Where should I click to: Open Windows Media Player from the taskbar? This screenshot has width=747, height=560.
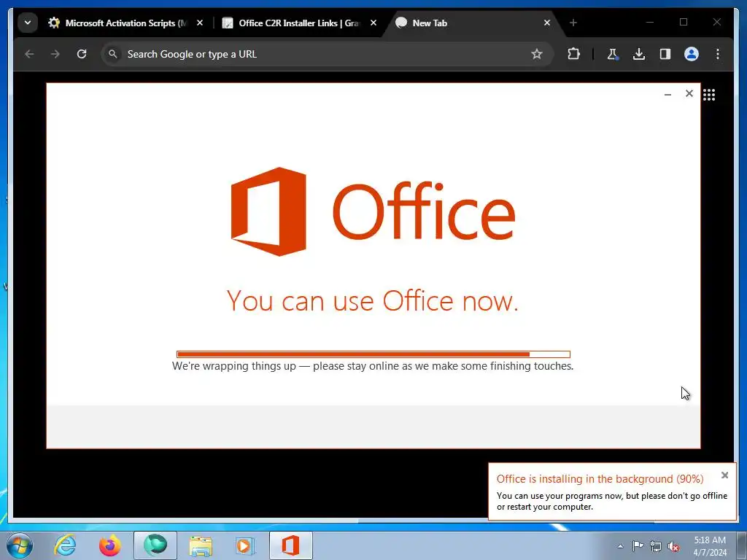click(245, 545)
